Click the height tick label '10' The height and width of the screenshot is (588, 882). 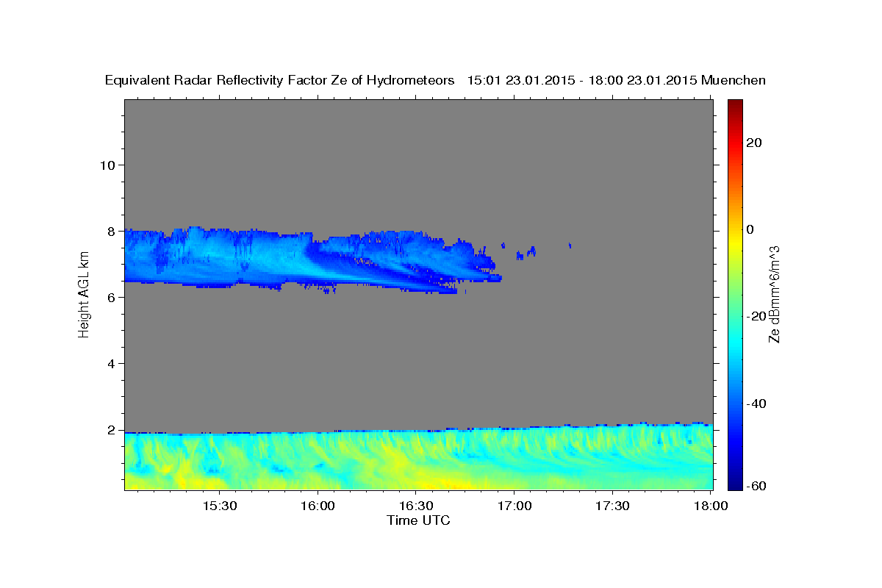[x=107, y=165]
